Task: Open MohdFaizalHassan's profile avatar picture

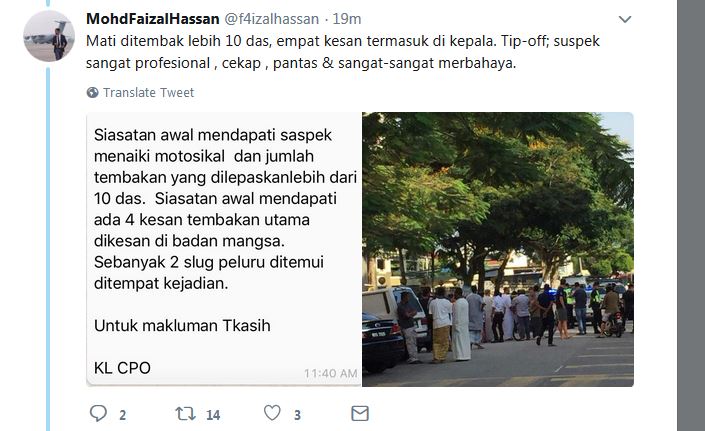Action: click(x=49, y=36)
